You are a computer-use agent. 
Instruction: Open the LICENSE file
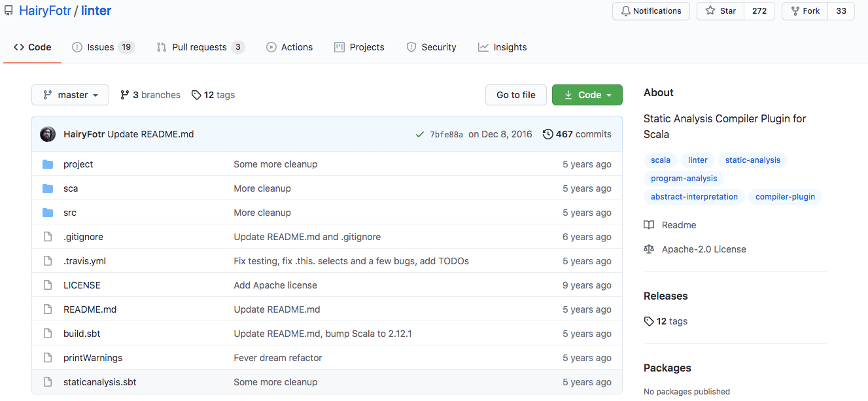(82, 285)
